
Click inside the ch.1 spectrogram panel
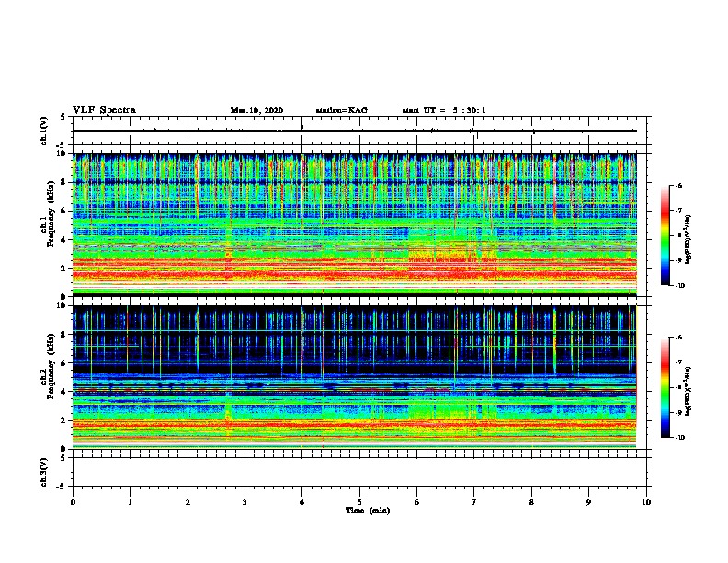359,224
